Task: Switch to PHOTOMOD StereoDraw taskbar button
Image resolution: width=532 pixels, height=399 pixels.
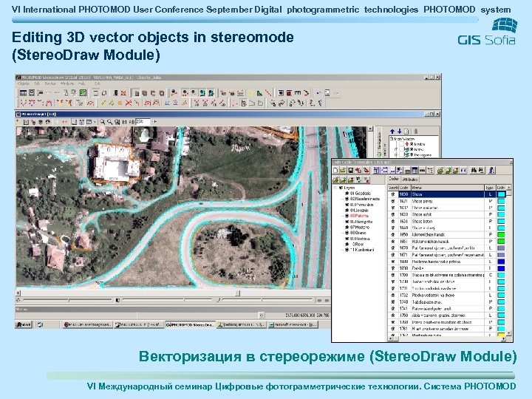Action: [191, 324]
